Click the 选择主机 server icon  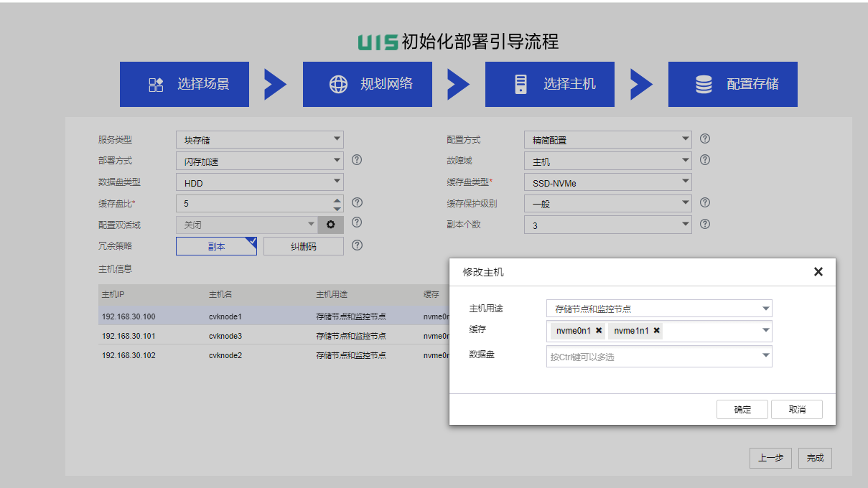(521, 84)
